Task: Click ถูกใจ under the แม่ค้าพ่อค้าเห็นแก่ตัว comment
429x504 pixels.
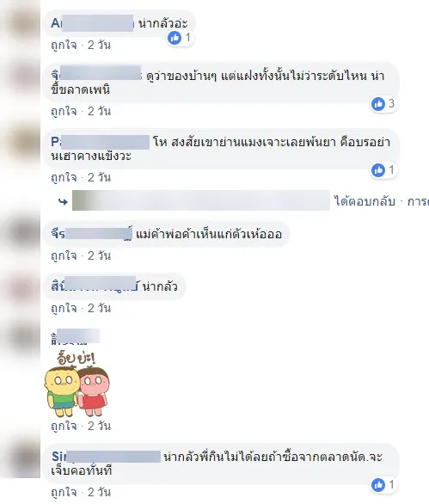Action: pos(64,255)
